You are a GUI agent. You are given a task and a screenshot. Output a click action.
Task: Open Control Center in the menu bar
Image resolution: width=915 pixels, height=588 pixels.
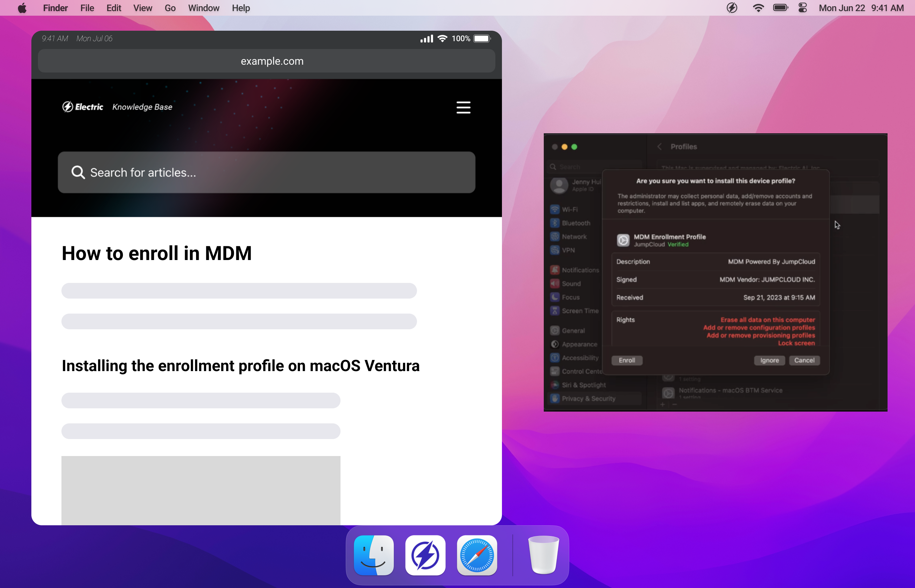[x=802, y=8]
